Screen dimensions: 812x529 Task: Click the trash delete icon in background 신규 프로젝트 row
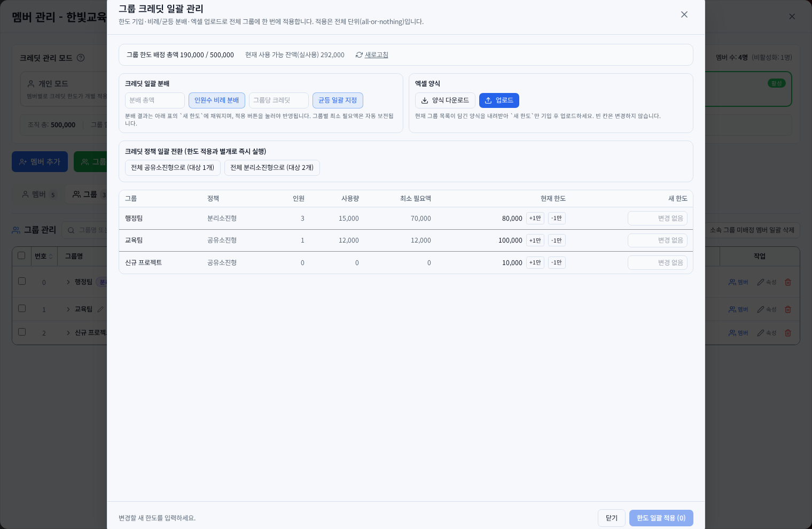click(788, 333)
